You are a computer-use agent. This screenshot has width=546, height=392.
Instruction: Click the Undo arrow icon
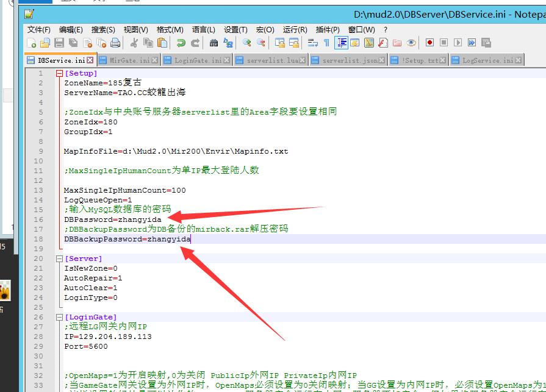click(x=181, y=43)
